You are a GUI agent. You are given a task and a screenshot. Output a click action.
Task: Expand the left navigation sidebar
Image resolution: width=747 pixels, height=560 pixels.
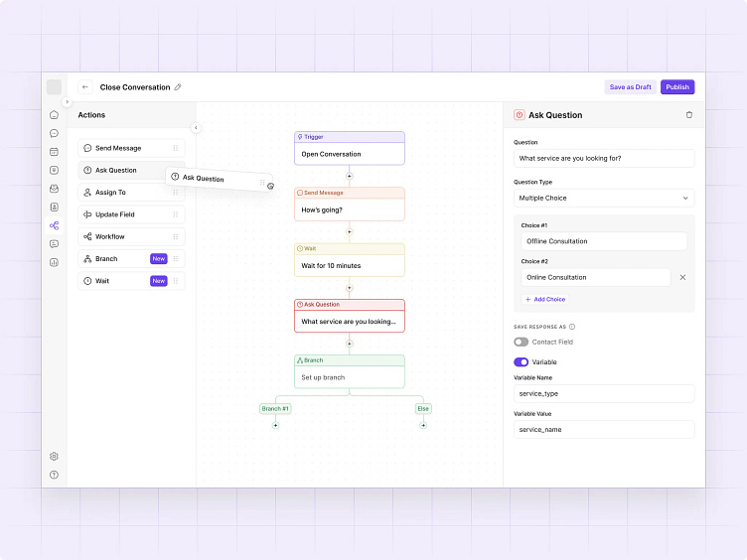(67, 101)
